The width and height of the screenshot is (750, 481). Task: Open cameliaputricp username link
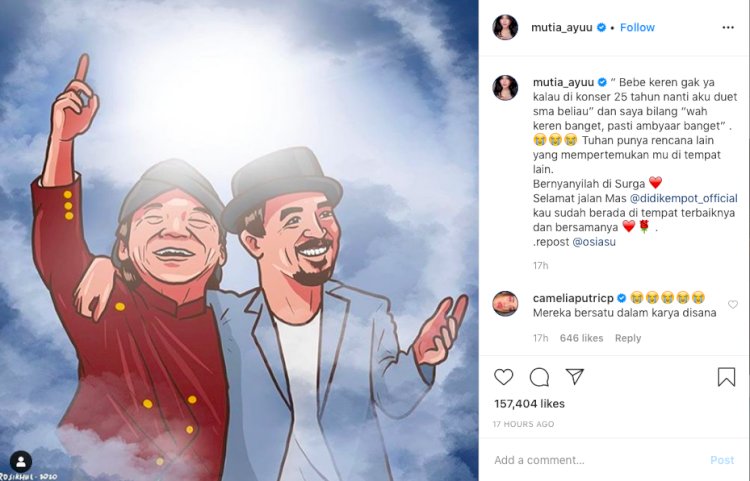pos(573,298)
